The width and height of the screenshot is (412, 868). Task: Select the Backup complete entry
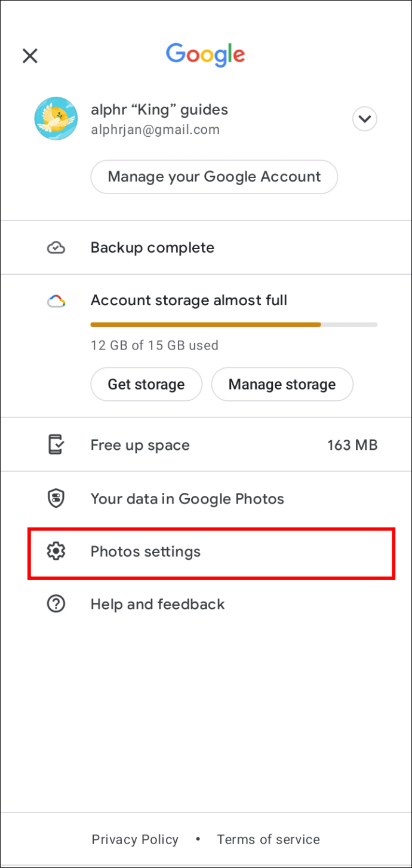coord(152,248)
